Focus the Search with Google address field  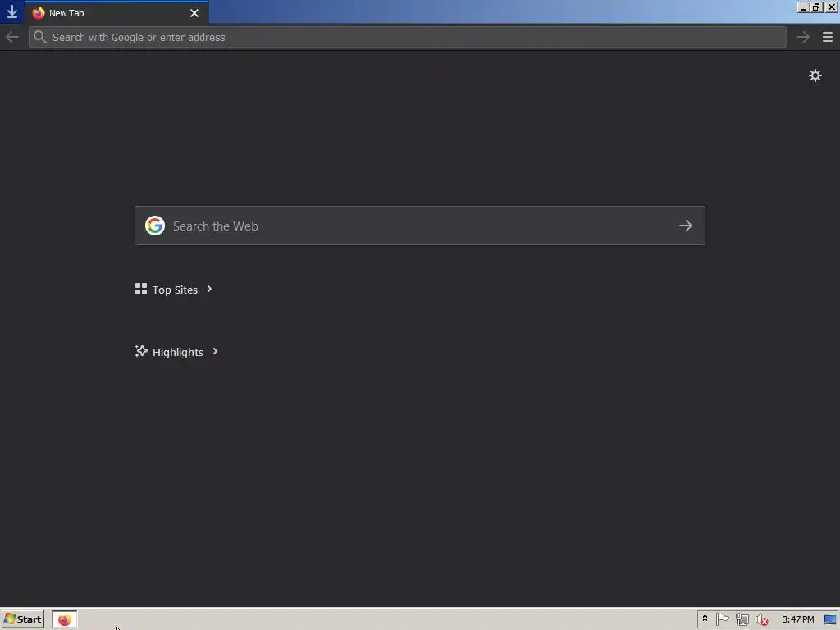click(x=407, y=37)
